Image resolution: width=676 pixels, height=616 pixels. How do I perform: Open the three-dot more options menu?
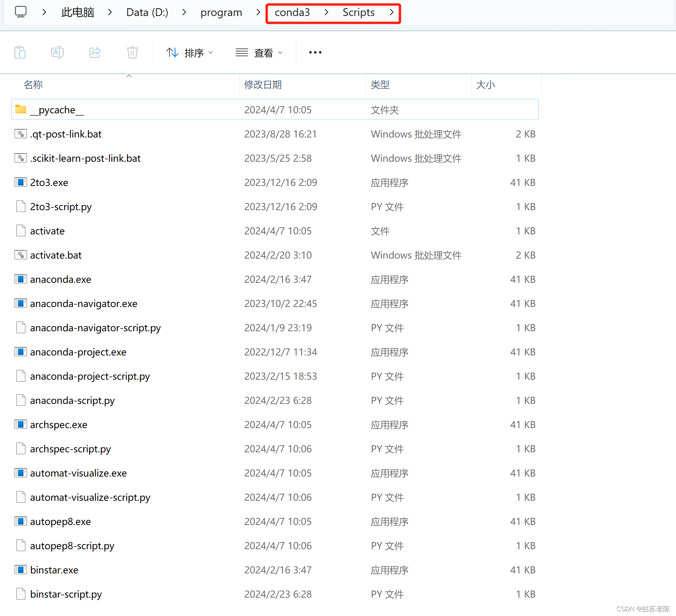point(315,52)
